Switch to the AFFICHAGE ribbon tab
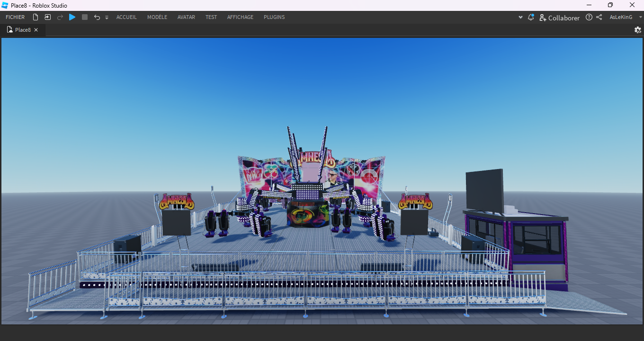Viewport: 644px width, 341px height. click(240, 17)
